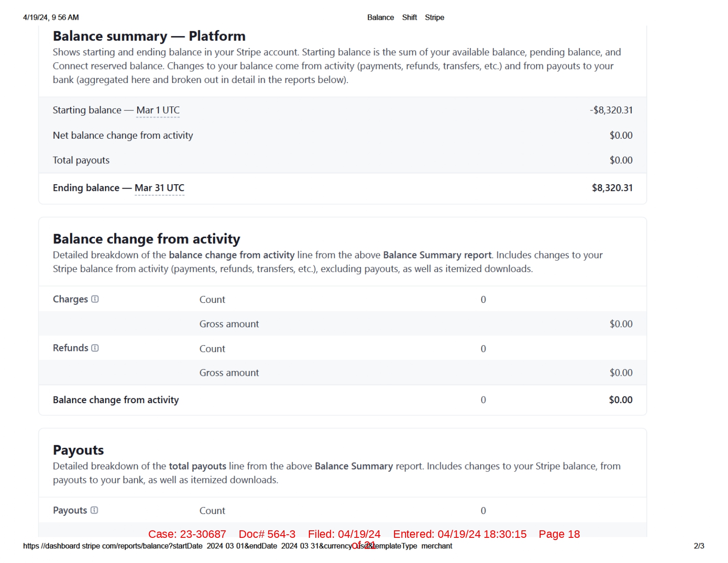Select the starting balance amount -$8,320.31
728x563 pixels.
tap(611, 110)
